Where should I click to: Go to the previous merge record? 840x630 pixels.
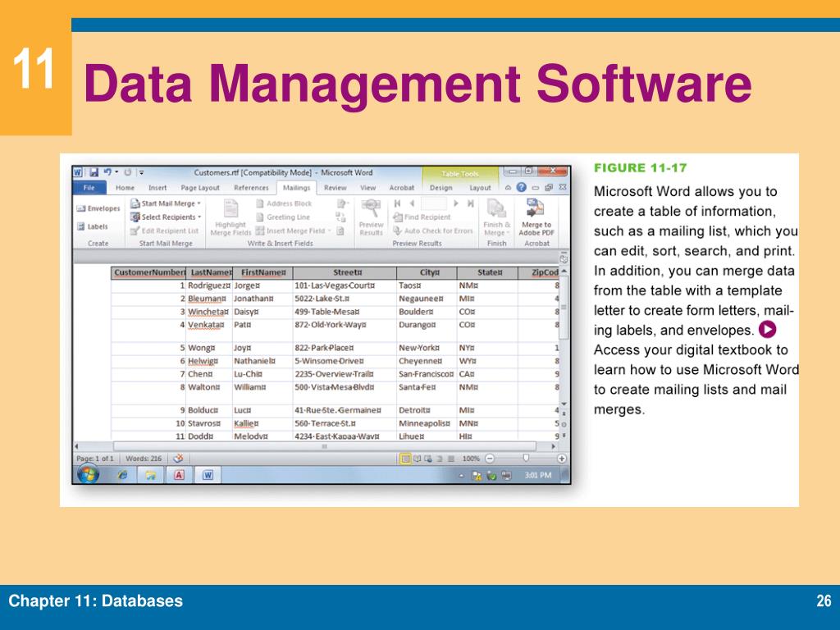pos(412,203)
